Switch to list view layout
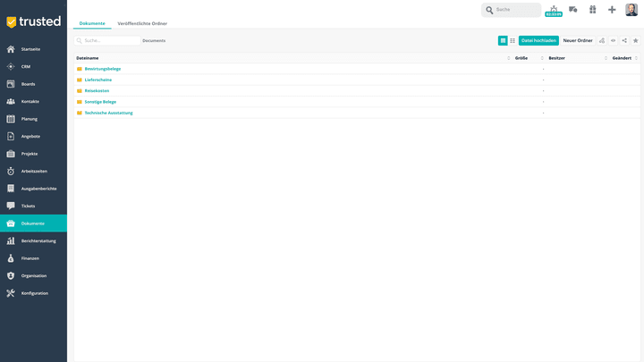Image resolution: width=644 pixels, height=362 pixels. (503, 40)
